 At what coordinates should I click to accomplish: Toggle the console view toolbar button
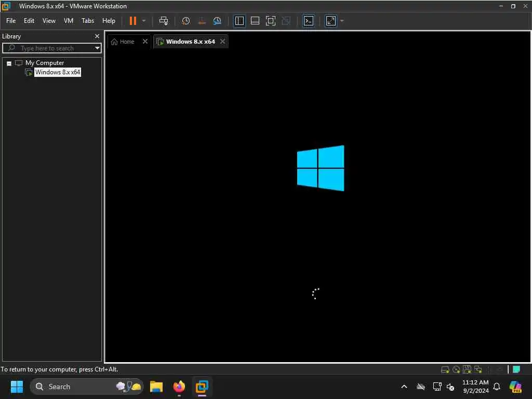click(x=309, y=21)
